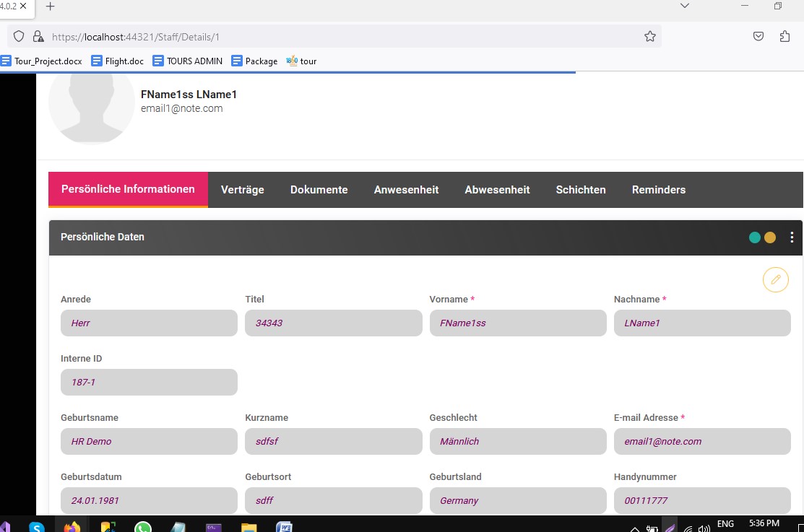Screen dimensions: 804x532
Task: Open a new browser tab with plus
Action: [x=50, y=6]
